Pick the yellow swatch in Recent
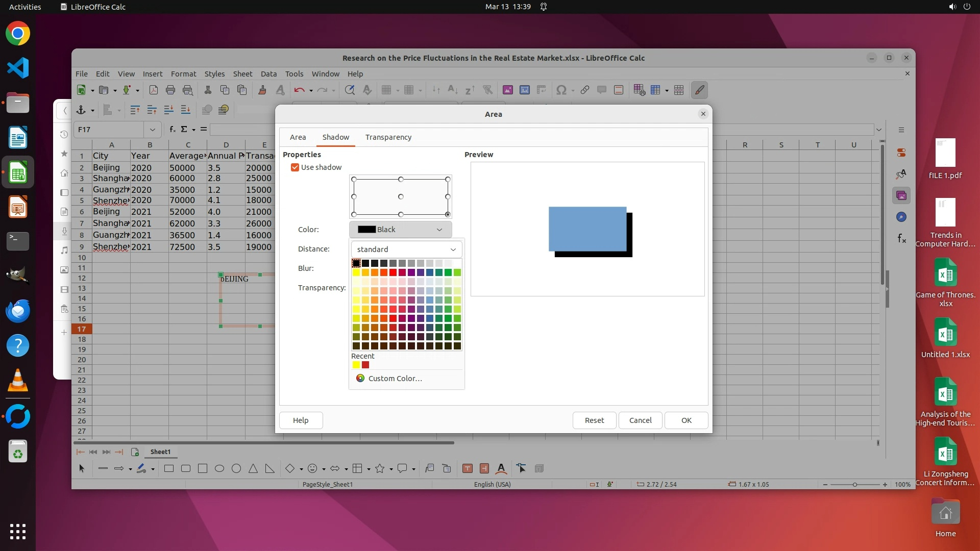 [x=356, y=365]
